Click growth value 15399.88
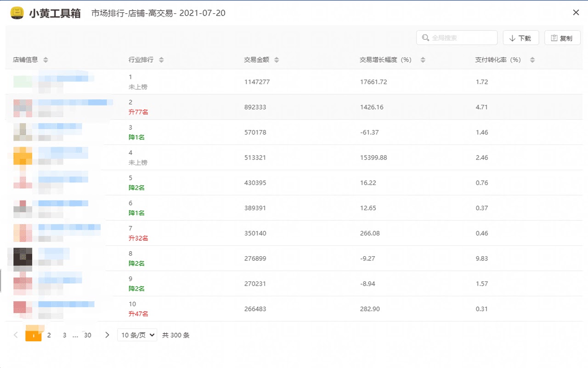 (x=373, y=158)
